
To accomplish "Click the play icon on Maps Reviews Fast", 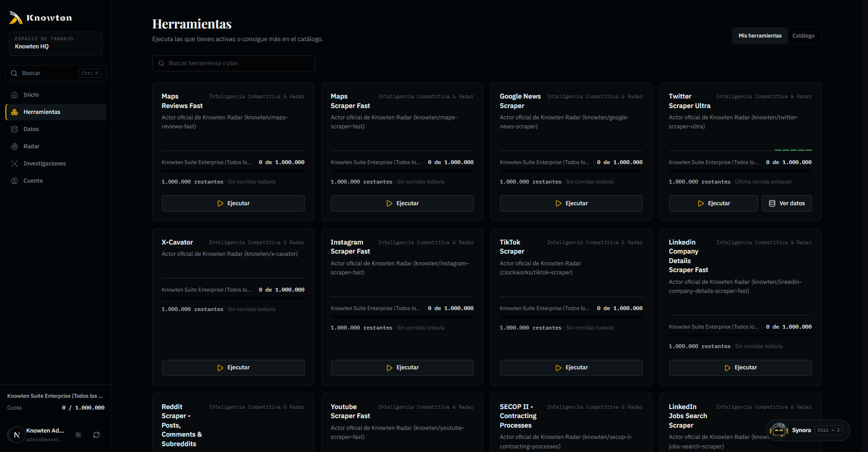I will coord(220,203).
